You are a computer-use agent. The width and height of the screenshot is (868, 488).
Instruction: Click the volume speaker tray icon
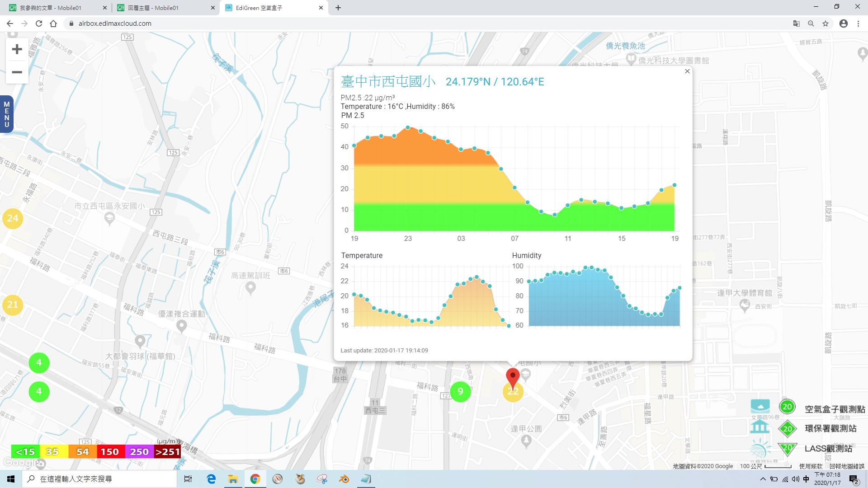click(x=795, y=479)
